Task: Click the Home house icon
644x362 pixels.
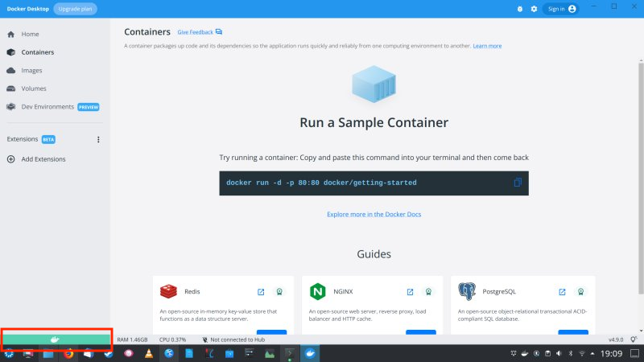Action: pyautogui.click(x=11, y=34)
